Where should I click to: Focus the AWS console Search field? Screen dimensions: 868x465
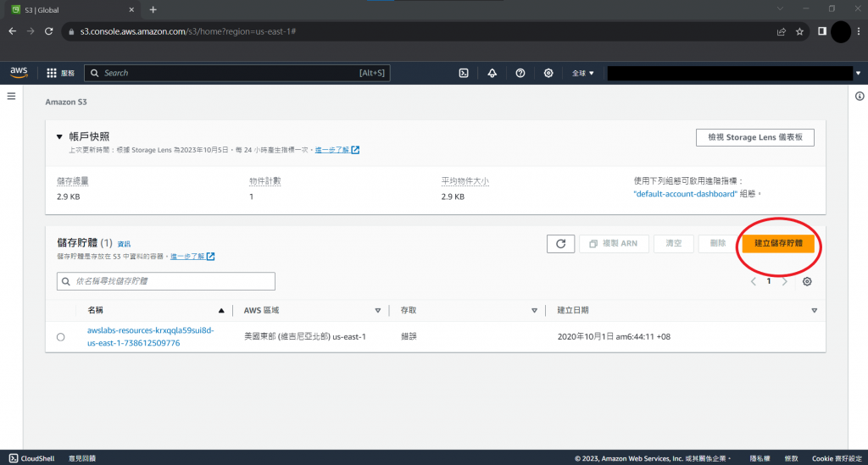point(237,73)
